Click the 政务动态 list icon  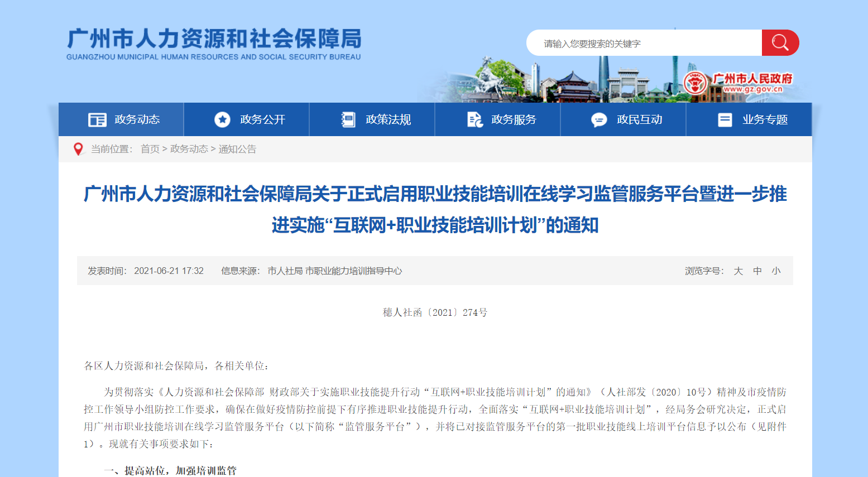coord(97,120)
